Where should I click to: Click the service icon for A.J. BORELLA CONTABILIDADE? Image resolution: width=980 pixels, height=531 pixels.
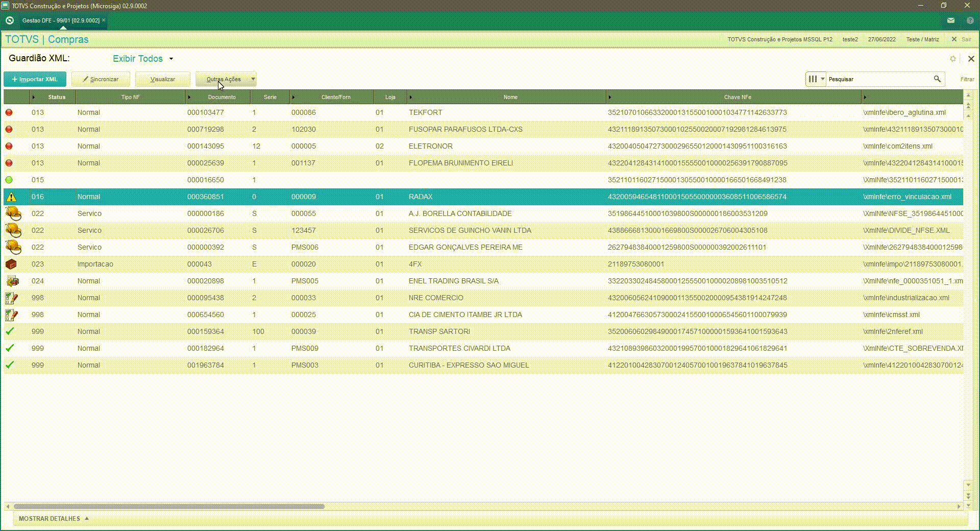pyautogui.click(x=13, y=213)
